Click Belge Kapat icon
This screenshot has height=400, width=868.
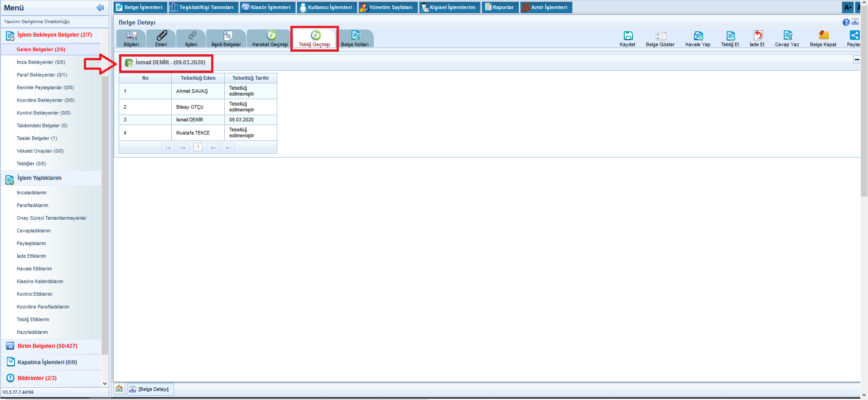click(x=823, y=36)
